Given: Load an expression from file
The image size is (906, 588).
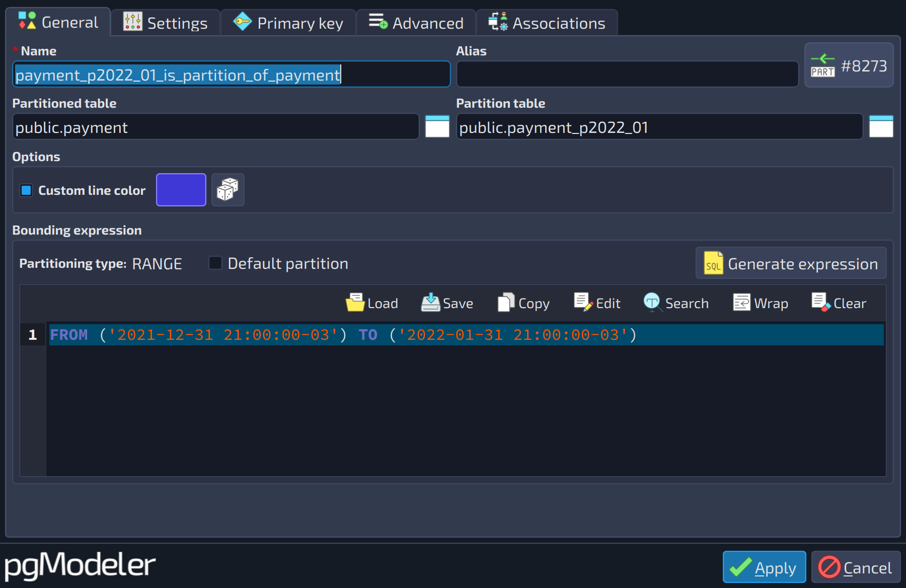Looking at the screenshot, I should [371, 303].
